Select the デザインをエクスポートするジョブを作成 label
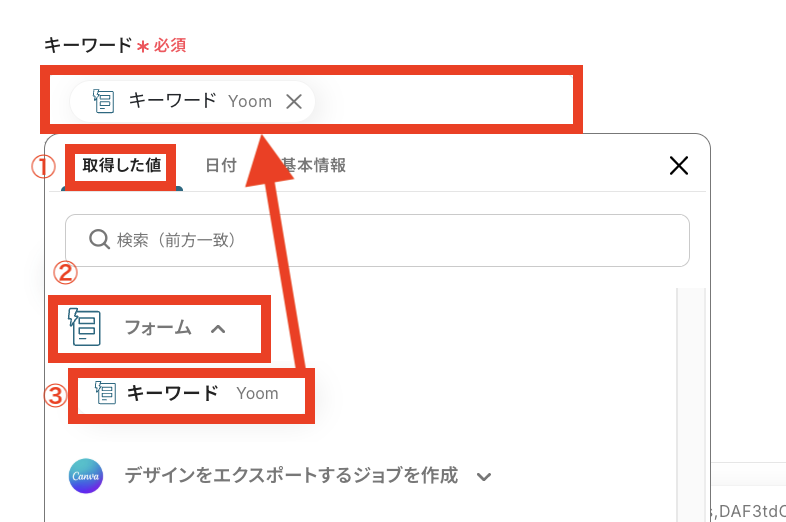Viewport: 786px width, 522px height. (291, 475)
